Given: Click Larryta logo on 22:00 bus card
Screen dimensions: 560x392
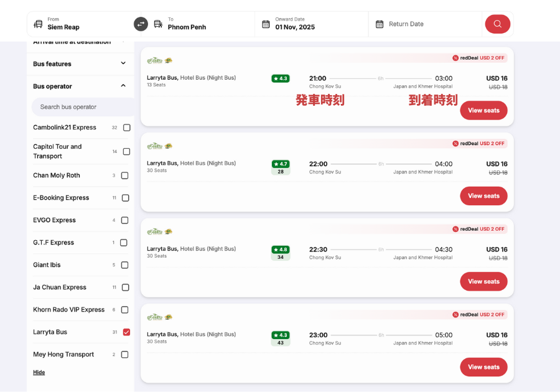Looking at the screenshot, I should (160, 146).
